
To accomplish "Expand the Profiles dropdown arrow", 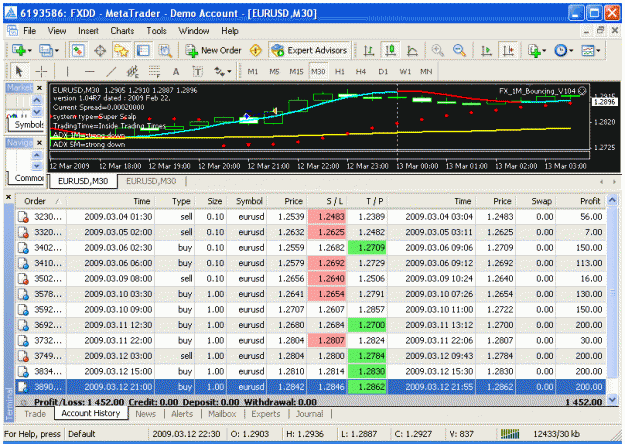I will (56, 51).
